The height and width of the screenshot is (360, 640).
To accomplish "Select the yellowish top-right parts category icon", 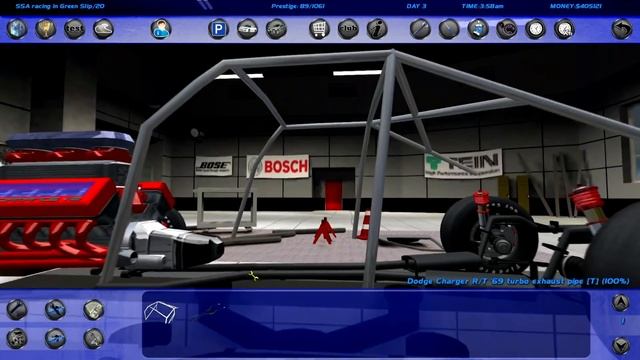I will coord(93,309).
